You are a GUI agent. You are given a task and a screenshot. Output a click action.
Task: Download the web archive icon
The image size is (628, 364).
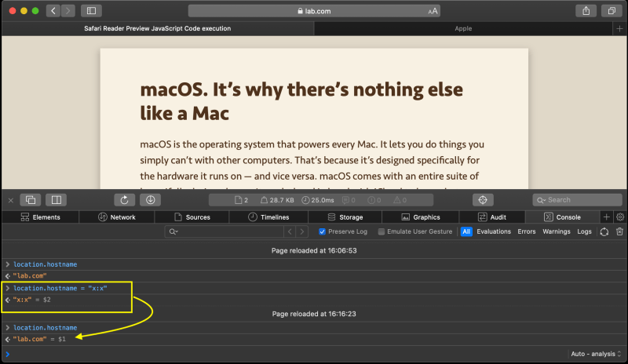pyautogui.click(x=150, y=200)
